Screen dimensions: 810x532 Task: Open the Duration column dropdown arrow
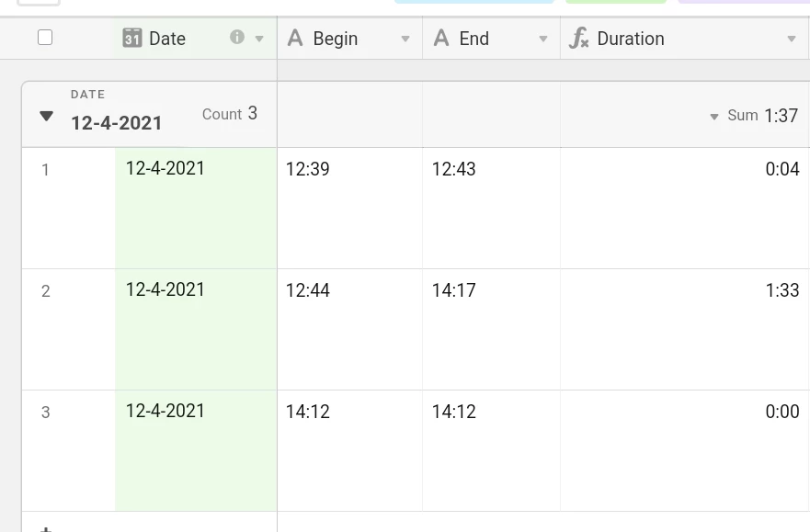click(x=792, y=39)
